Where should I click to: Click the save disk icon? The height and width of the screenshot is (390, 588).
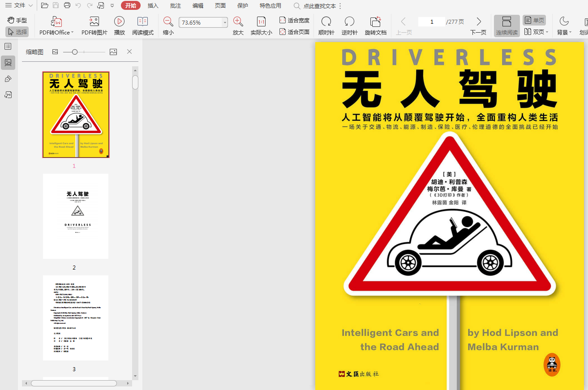(56, 5)
